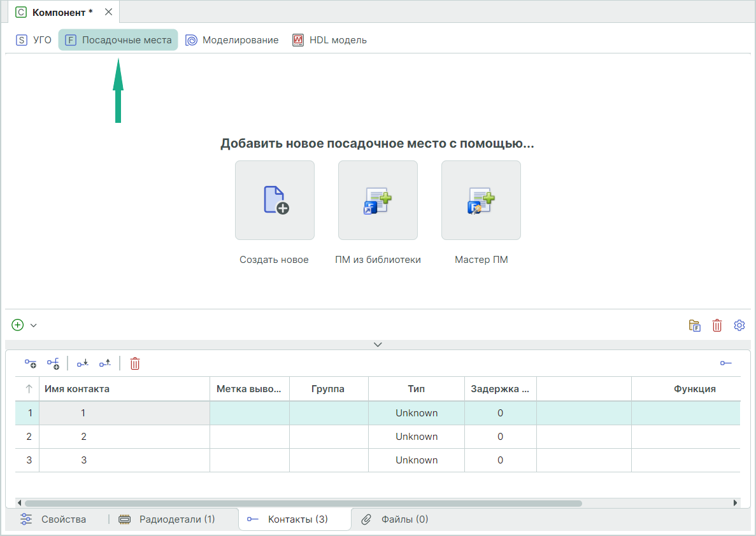756x536 pixels.
Task: Move the contact down with arrow icon
Action: point(82,363)
